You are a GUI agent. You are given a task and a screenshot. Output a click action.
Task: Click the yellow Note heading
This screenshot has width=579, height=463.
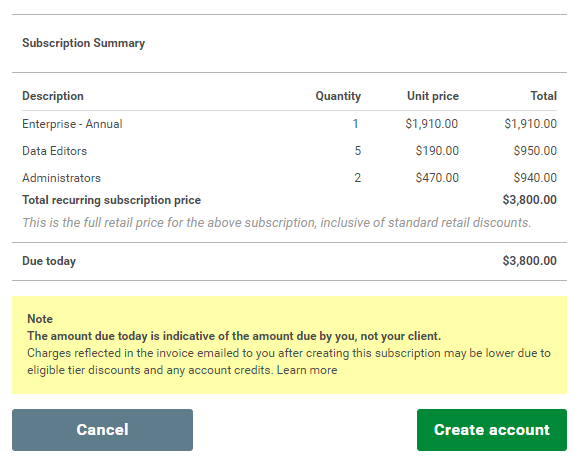click(40, 319)
